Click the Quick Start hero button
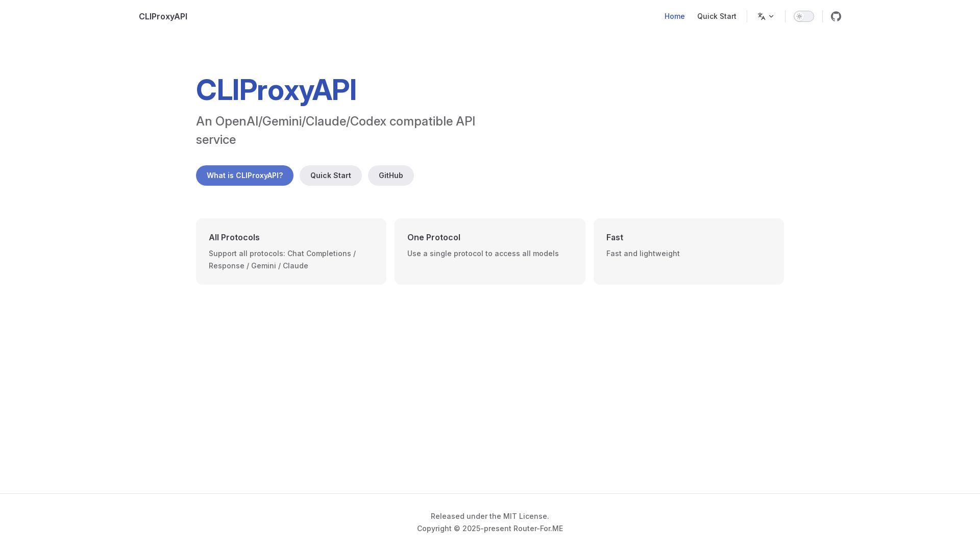Viewport: 980px width, 551px height. 331,176
